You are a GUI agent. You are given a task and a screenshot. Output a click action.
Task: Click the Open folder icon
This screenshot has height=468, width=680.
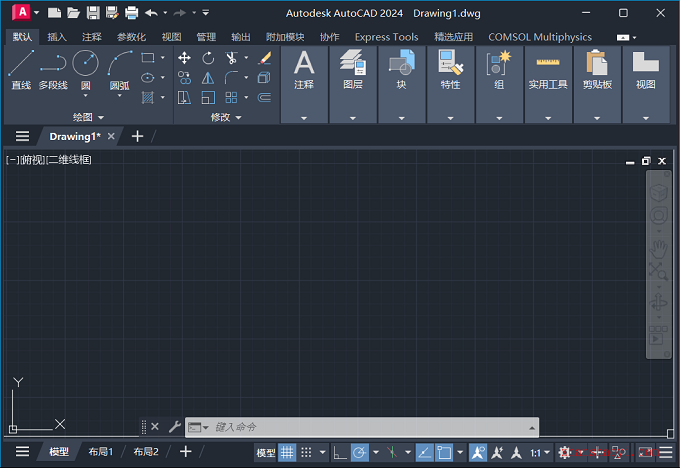73,13
